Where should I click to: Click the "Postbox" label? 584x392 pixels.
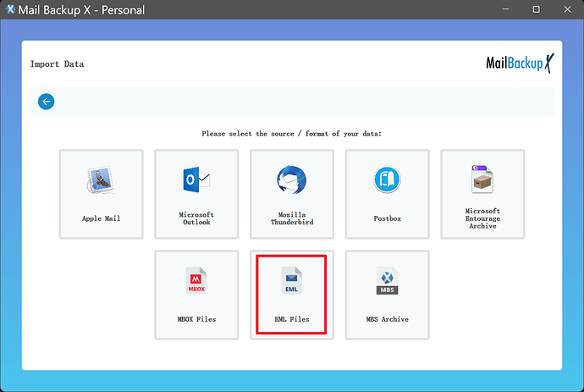(388, 218)
